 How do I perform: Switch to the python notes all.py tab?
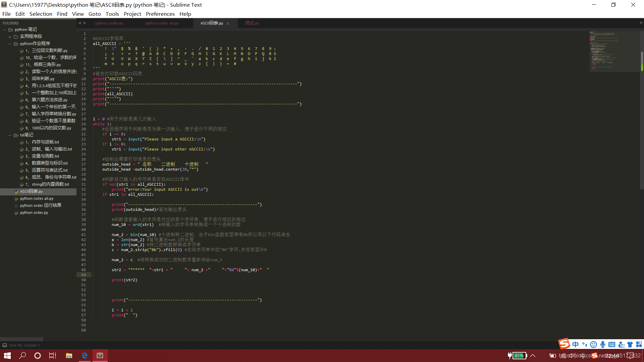click(162, 23)
